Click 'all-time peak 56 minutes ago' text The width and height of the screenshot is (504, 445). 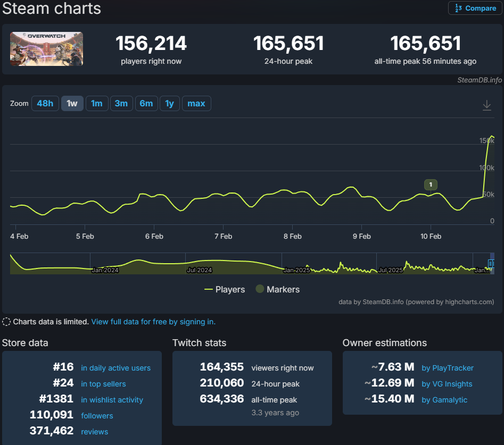425,61
